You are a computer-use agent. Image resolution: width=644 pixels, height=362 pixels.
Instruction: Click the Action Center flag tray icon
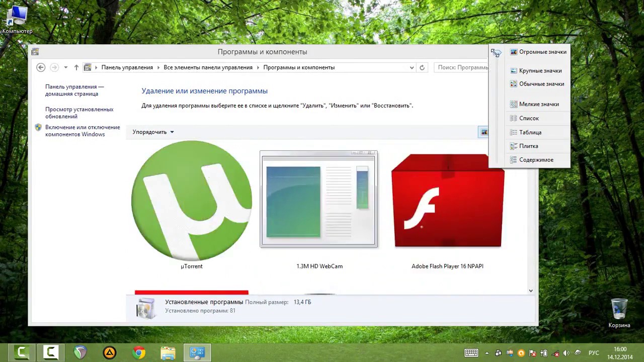(532, 353)
